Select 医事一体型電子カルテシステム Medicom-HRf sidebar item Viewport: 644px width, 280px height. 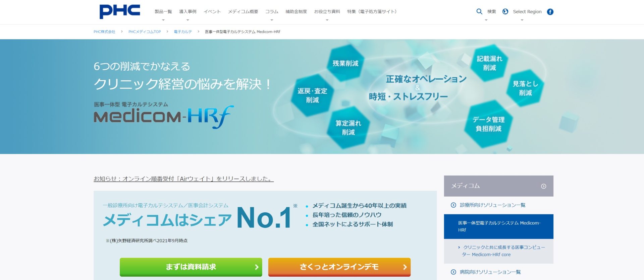pyautogui.click(x=499, y=226)
